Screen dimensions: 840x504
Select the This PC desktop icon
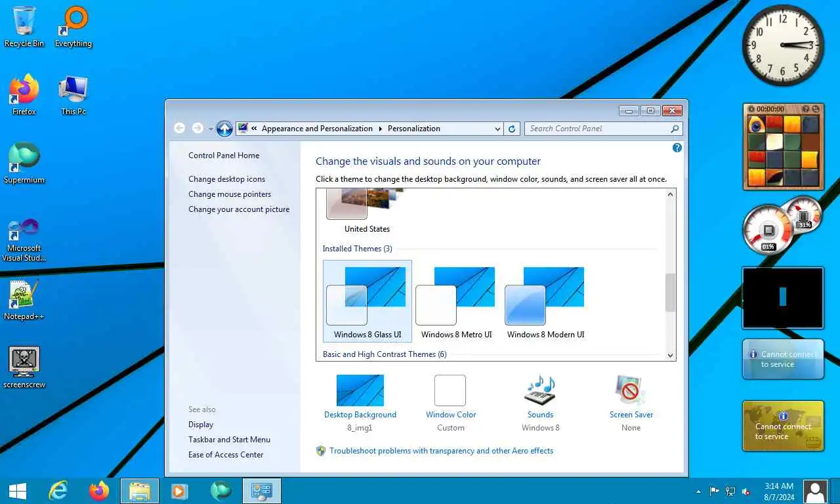pyautogui.click(x=73, y=95)
